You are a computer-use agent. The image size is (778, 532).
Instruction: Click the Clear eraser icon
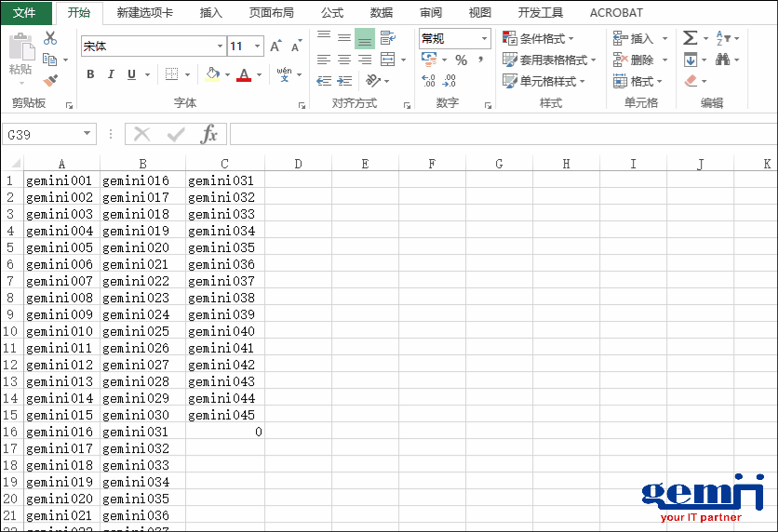point(691,81)
